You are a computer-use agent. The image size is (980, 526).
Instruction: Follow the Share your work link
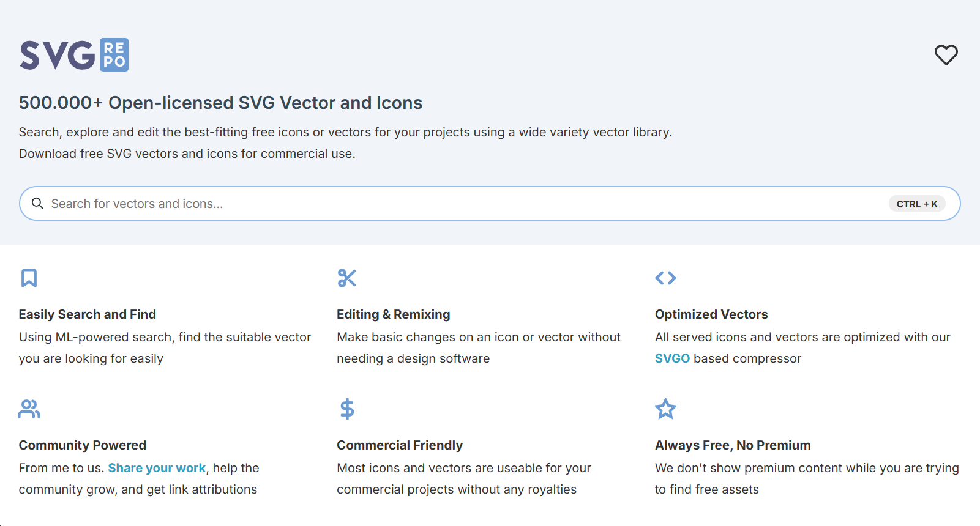tap(157, 468)
